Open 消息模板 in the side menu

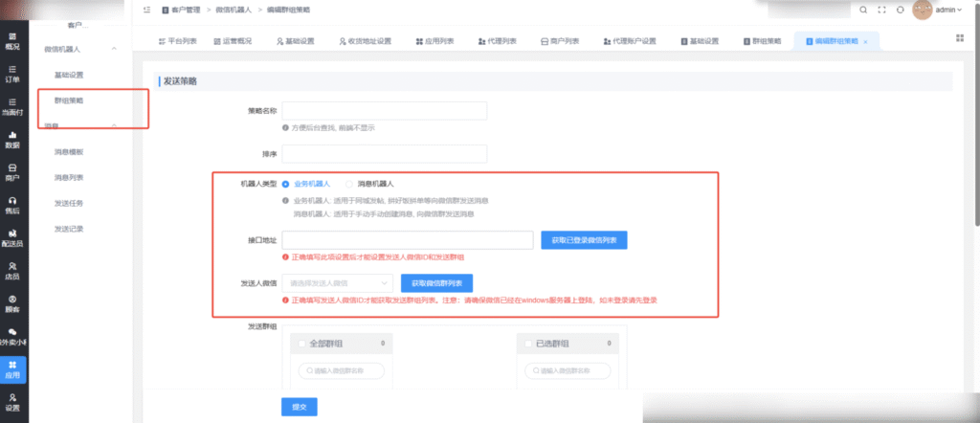69,152
